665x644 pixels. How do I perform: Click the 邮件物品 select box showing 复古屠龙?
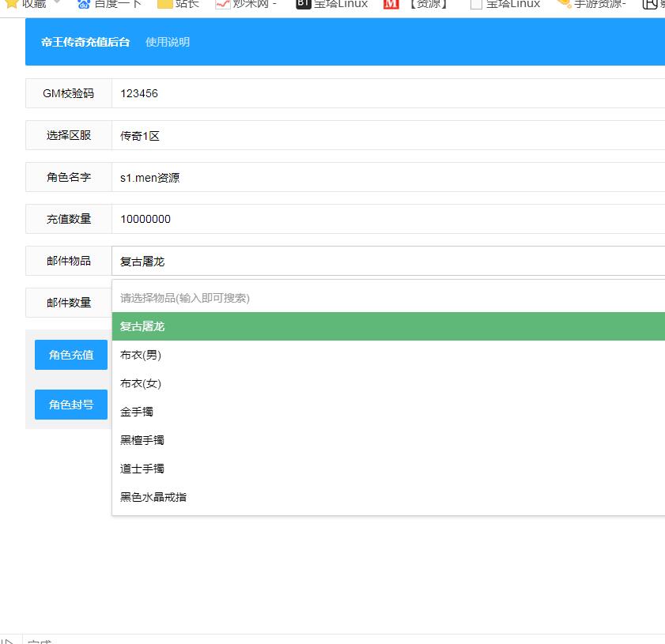387,262
